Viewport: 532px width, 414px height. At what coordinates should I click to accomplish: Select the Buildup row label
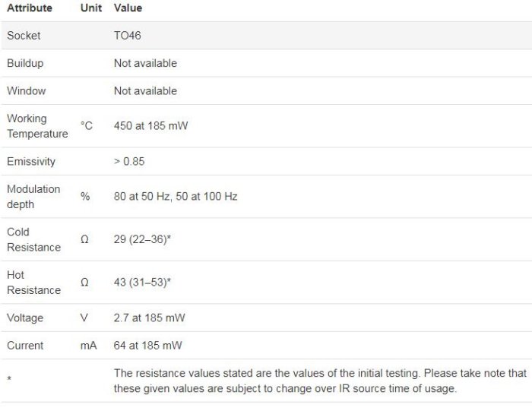point(25,63)
